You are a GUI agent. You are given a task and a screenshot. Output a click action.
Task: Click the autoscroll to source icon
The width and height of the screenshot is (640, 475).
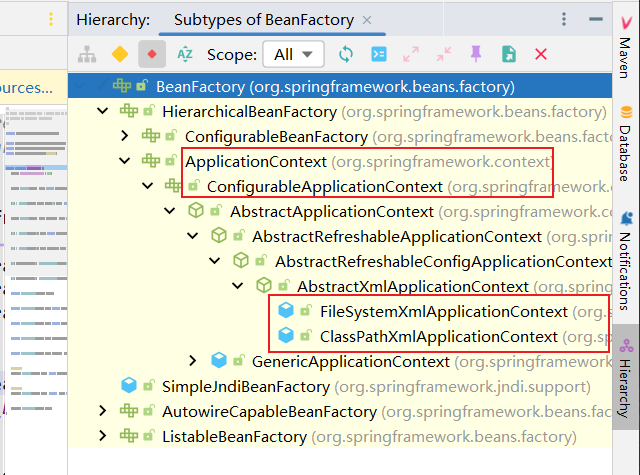point(378,54)
